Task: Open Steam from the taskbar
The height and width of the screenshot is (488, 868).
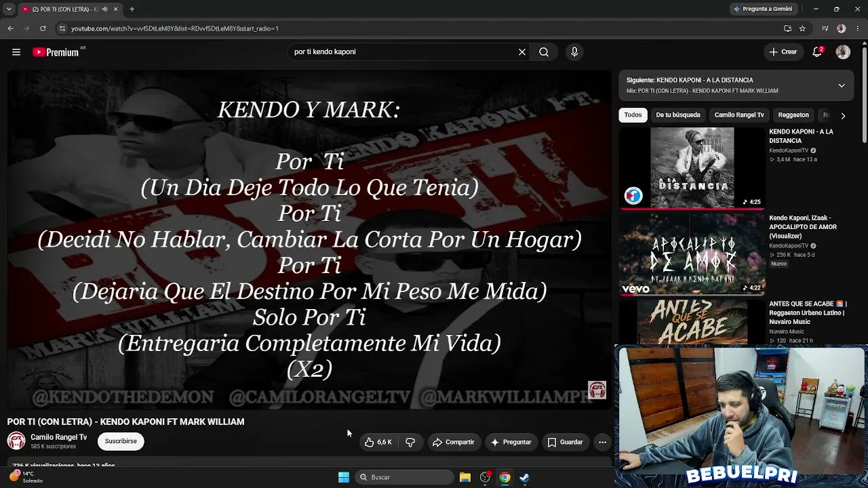Action: tap(524, 477)
